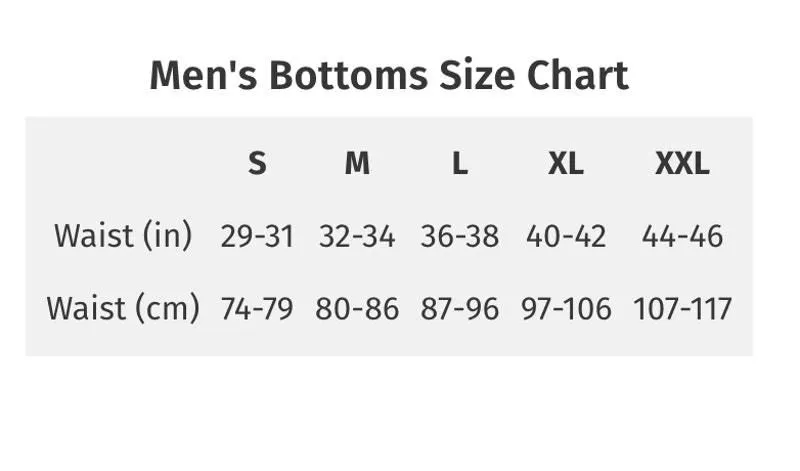
Task: Click the 87-96 cm waist value
Action: click(x=459, y=309)
